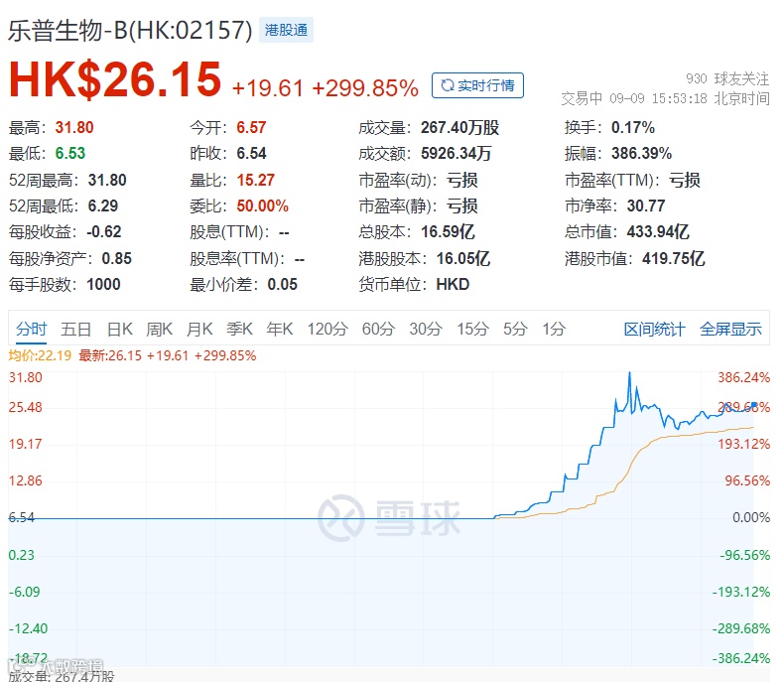Click the 港股市值 value 419.75亿

point(674,258)
